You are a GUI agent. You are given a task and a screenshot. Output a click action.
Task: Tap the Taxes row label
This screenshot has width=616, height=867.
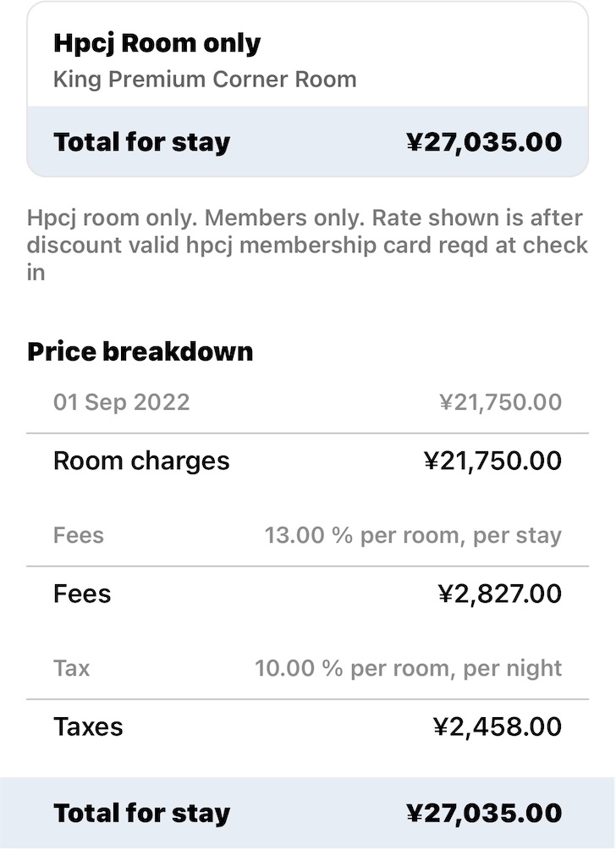[88, 727]
